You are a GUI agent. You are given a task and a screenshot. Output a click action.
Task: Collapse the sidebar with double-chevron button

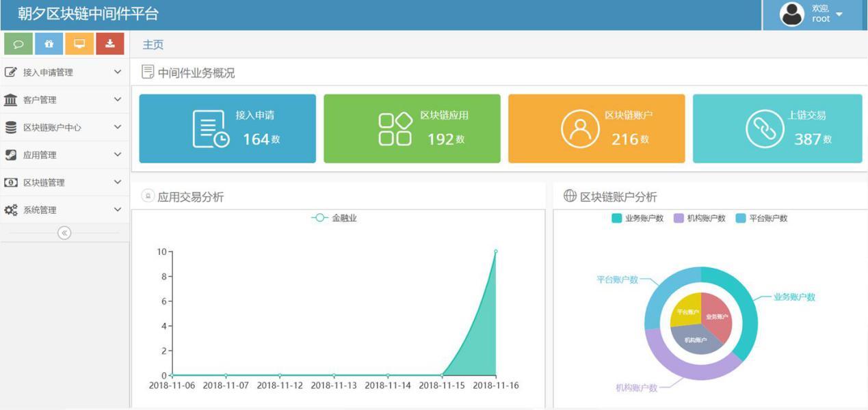[64, 233]
